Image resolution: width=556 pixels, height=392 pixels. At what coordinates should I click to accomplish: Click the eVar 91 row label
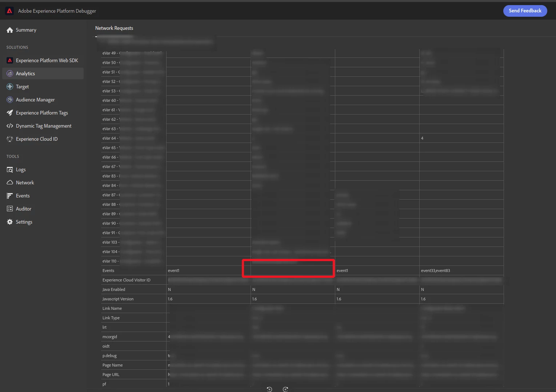[x=111, y=233]
